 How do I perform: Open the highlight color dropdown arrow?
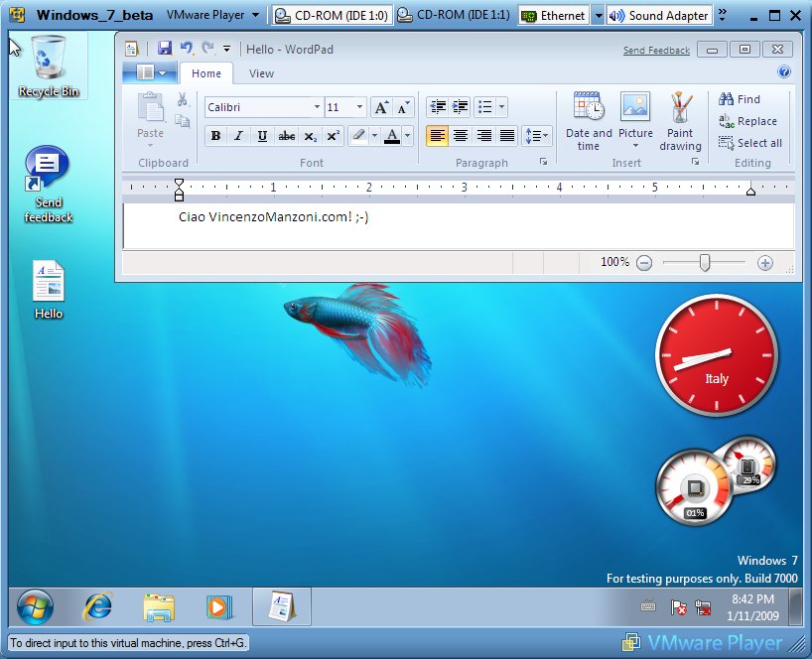374,136
